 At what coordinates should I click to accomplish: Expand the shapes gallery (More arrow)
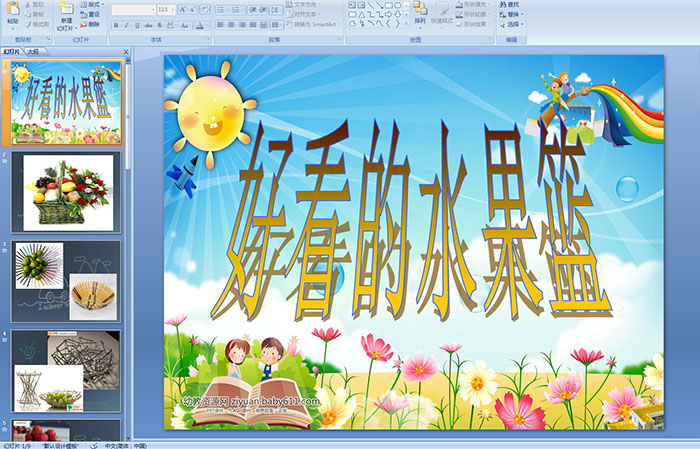point(406,23)
